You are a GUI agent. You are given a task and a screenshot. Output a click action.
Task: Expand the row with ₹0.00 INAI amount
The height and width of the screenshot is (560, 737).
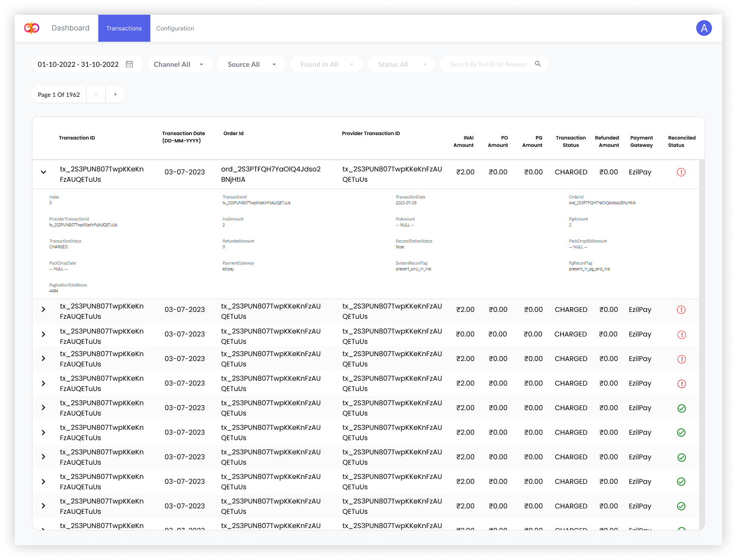[44, 335]
